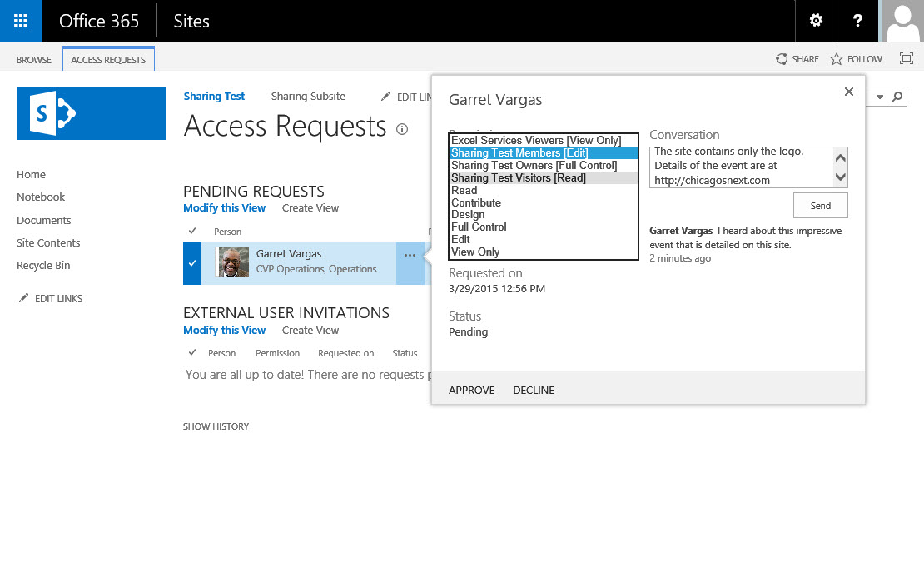Click the search magnifier icon
Viewport: 924px width, 578px height.
pos(897,97)
